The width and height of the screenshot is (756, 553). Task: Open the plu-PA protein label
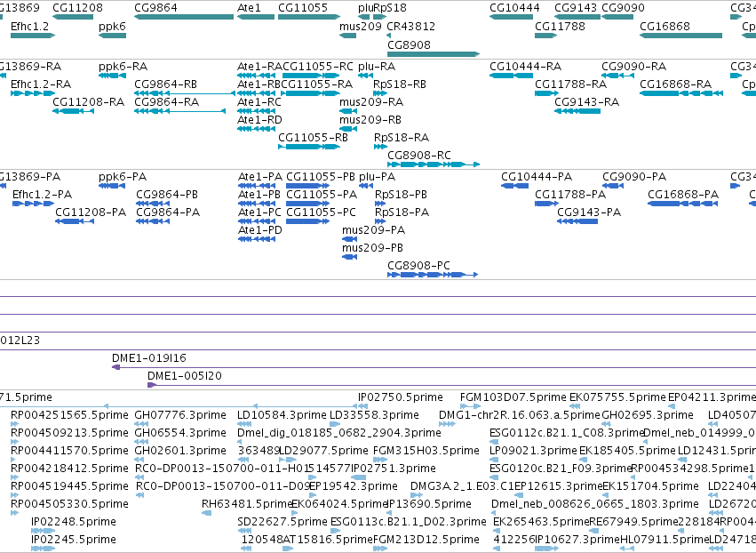pos(377,177)
